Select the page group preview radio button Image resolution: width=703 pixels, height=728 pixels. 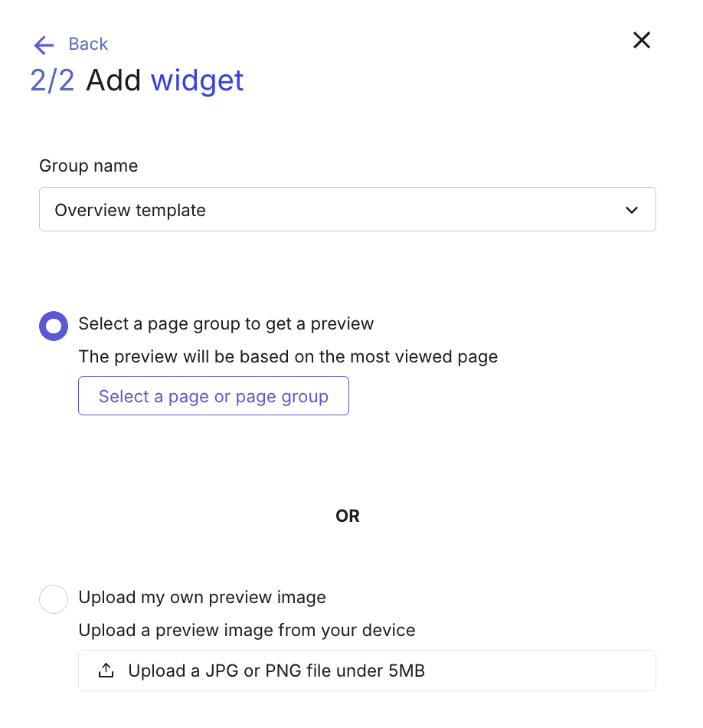pyautogui.click(x=54, y=326)
